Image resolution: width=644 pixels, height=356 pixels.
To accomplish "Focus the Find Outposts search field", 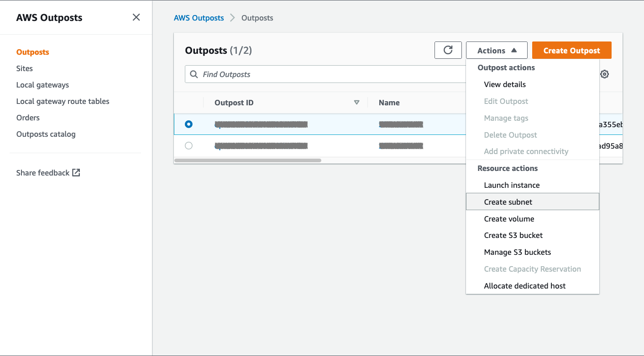I will click(x=325, y=74).
